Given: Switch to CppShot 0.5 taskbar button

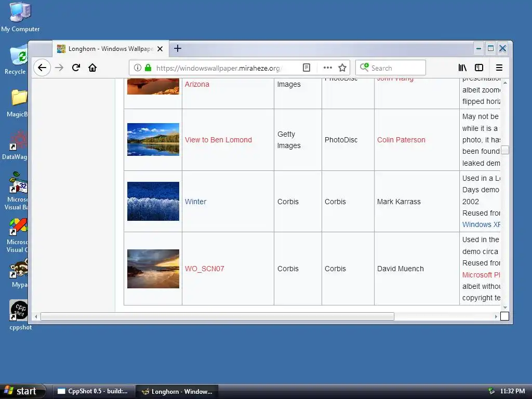Looking at the screenshot, I should 93,391.
